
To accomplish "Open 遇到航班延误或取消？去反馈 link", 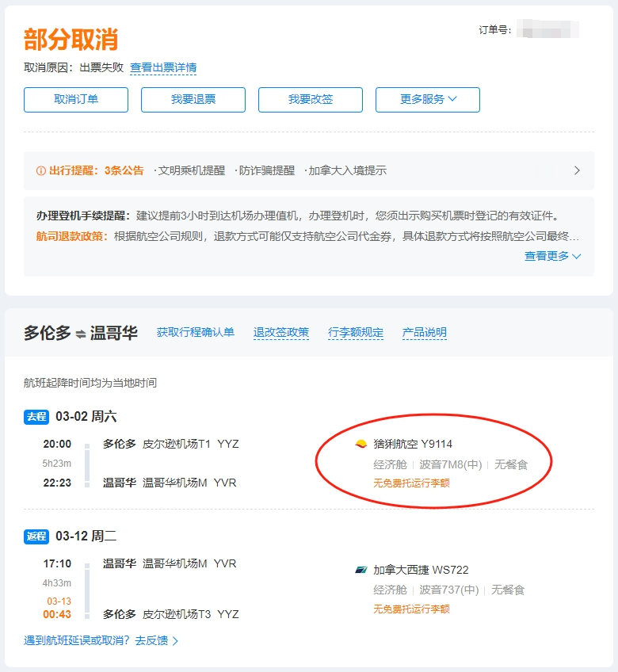I will (101, 641).
